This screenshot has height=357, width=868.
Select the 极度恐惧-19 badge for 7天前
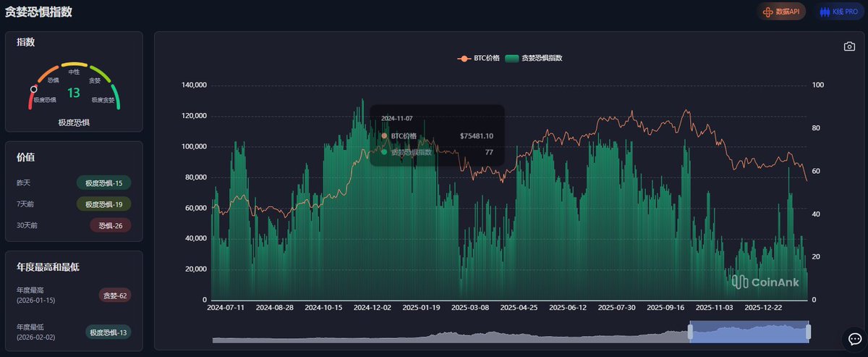pos(103,204)
